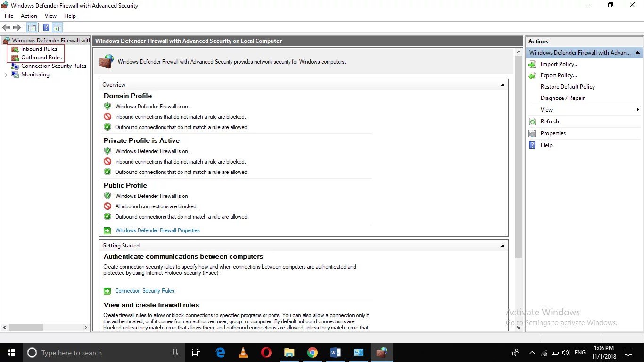Click Refresh in the Actions pane
This screenshot has width=644, height=362.
pyautogui.click(x=550, y=122)
